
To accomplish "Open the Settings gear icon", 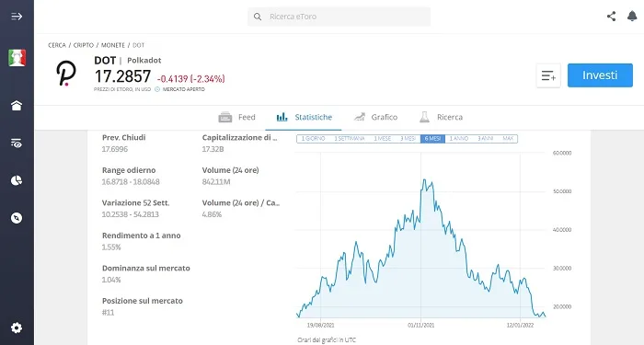I will coord(17,328).
